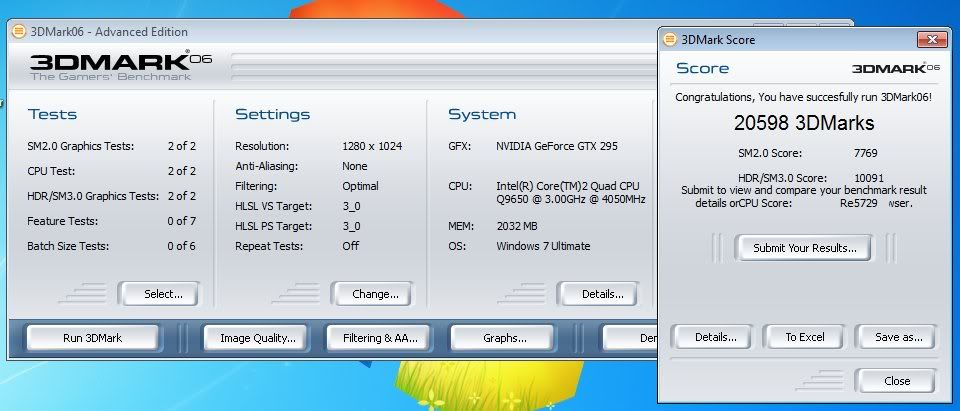960x411 pixels.
Task: Click SM2.0 Graphics Tests row label
Action: (80, 146)
